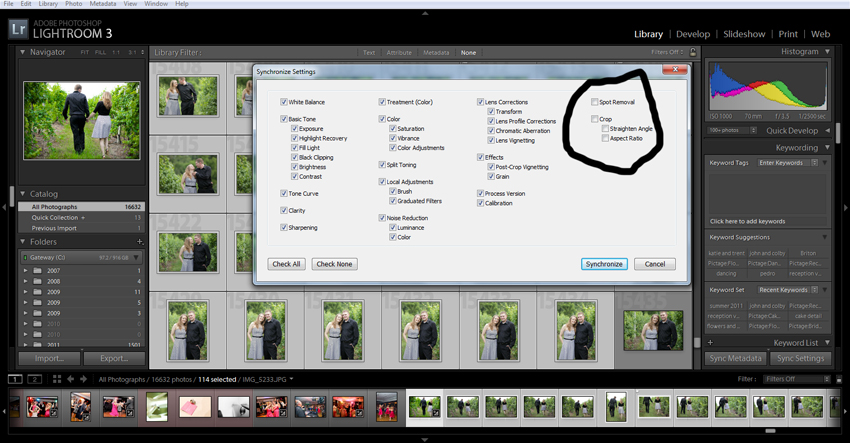Collapse the Keyword Suggestions section
The height and width of the screenshot is (443, 850).
click(x=824, y=237)
